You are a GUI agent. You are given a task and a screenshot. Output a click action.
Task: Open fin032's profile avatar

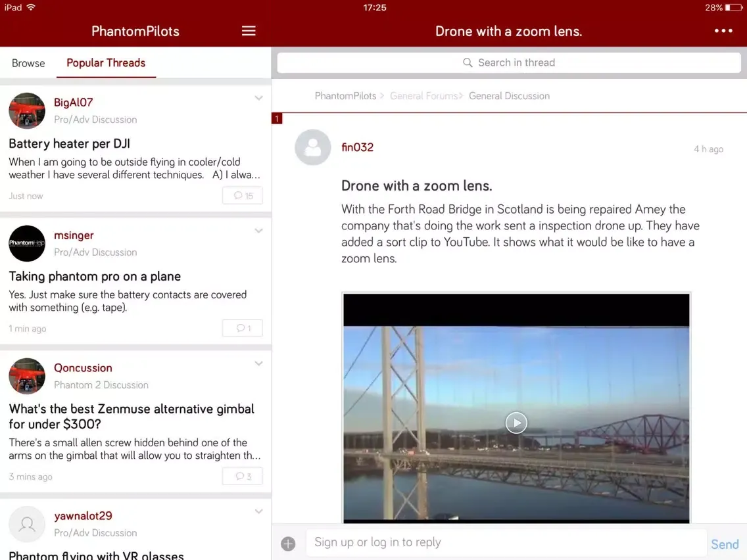pyautogui.click(x=312, y=147)
